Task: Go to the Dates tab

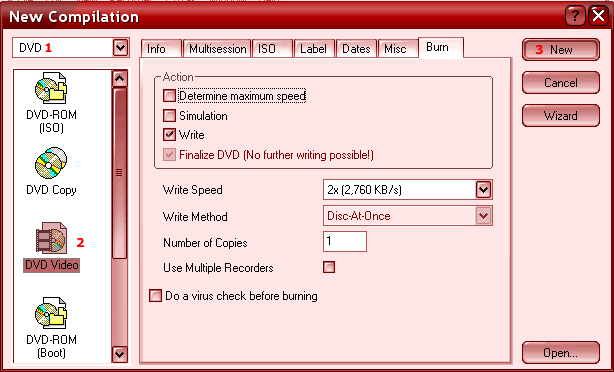Action: click(x=356, y=49)
